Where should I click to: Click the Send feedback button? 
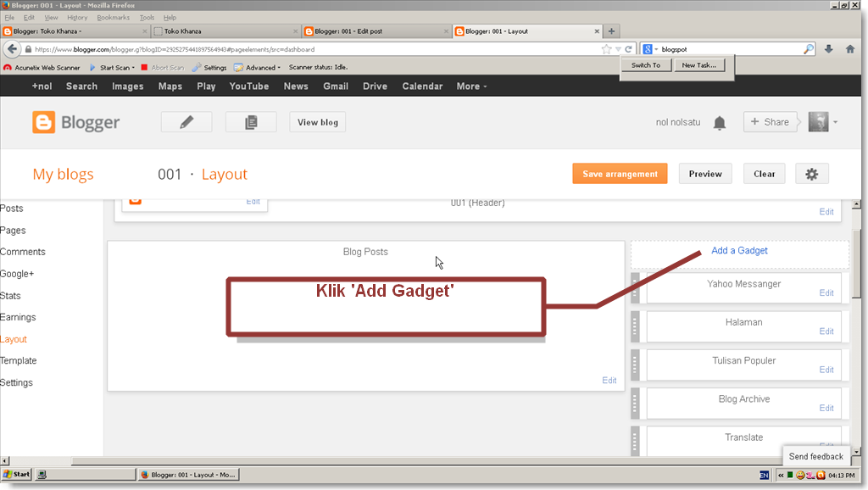click(x=815, y=456)
